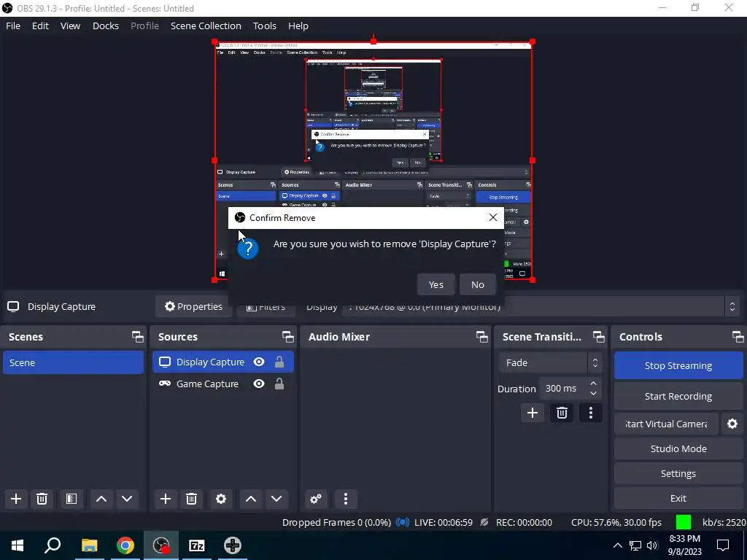Viewport: 747px width, 560px height.
Task: Open notification center in taskbar
Action: click(723, 545)
